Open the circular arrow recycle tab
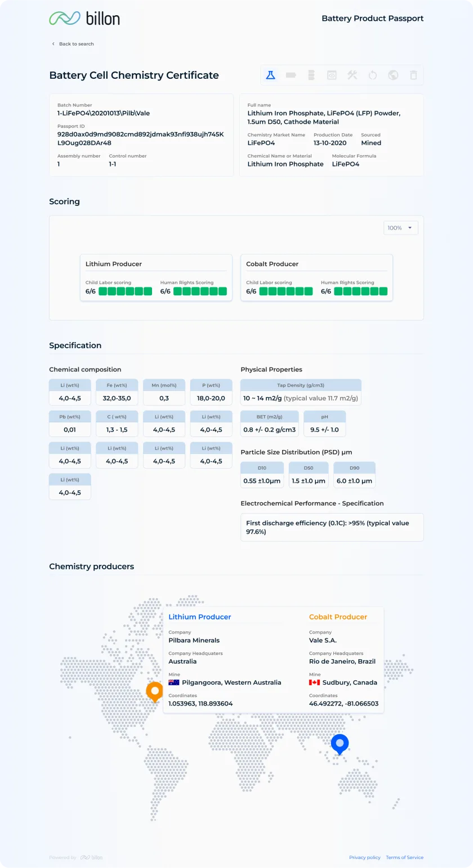 (x=372, y=75)
